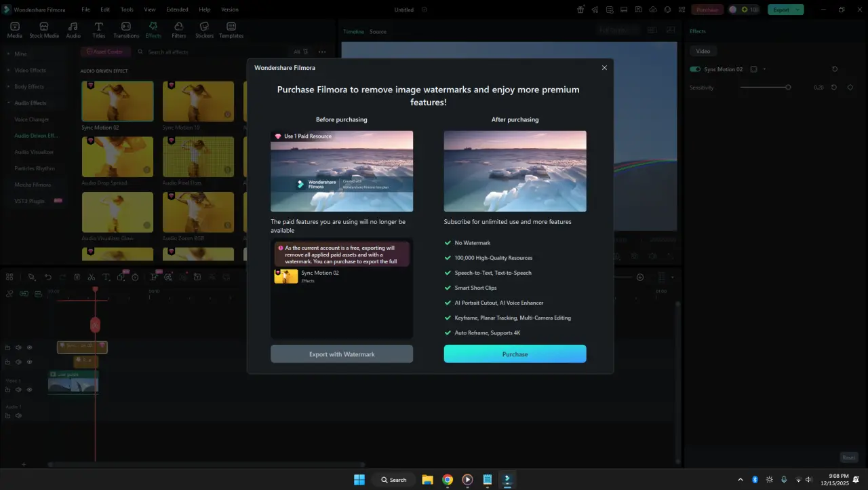
Task: Undo last action in timeline toolbar
Action: (x=47, y=277)
